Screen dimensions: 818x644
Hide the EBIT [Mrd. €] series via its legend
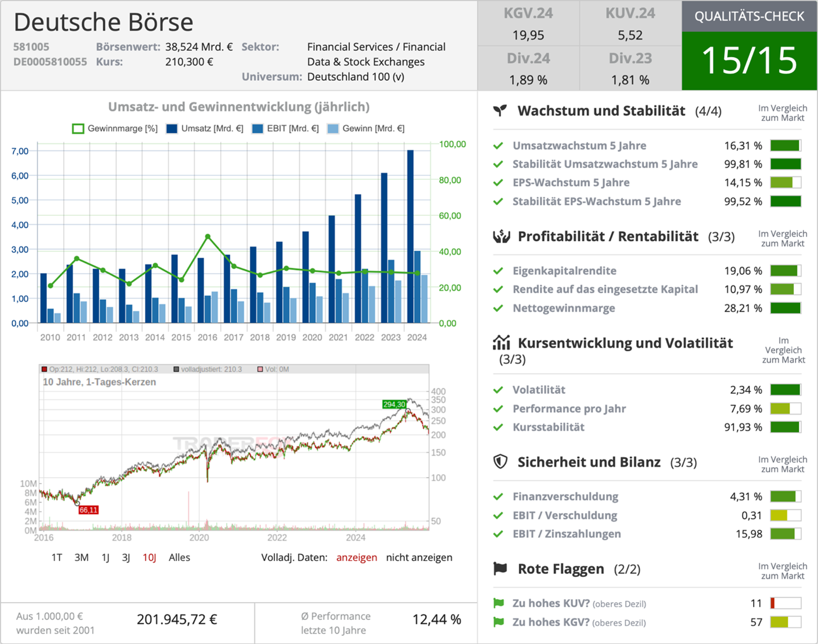click(x=292, y=128)
